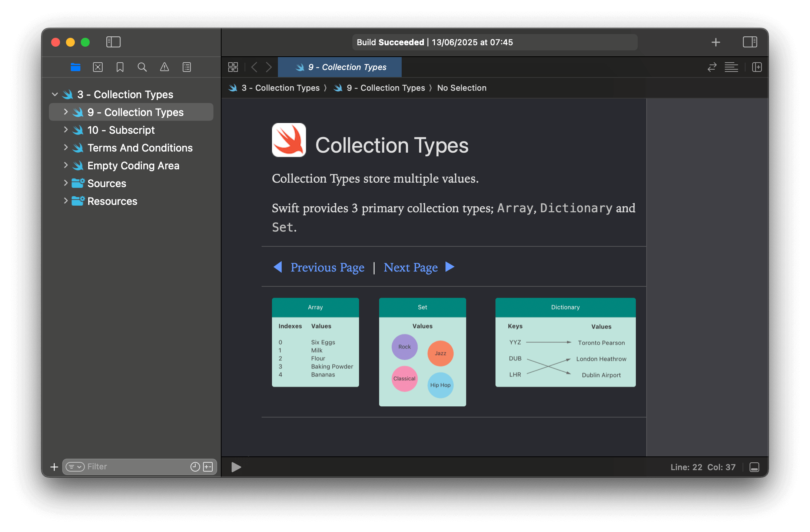Viewport: 810px width, 532px height.
Task: Open the Find navigator magnifier
Action: point(142,67)
